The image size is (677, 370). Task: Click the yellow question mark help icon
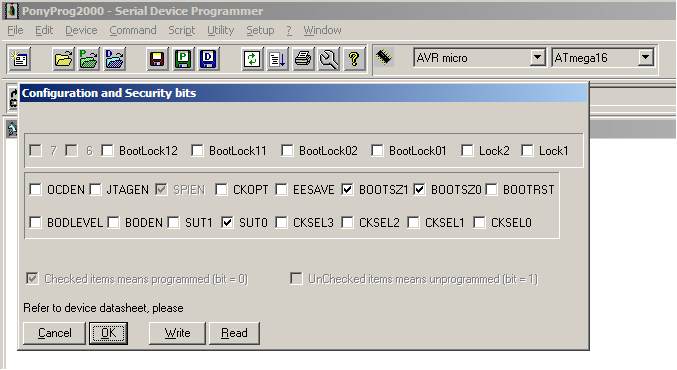354,59
